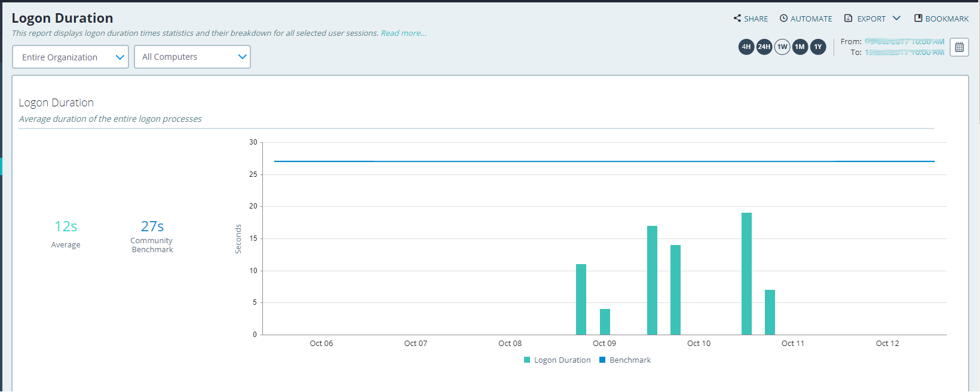Click the Export download icon

(x=848, y=18)
